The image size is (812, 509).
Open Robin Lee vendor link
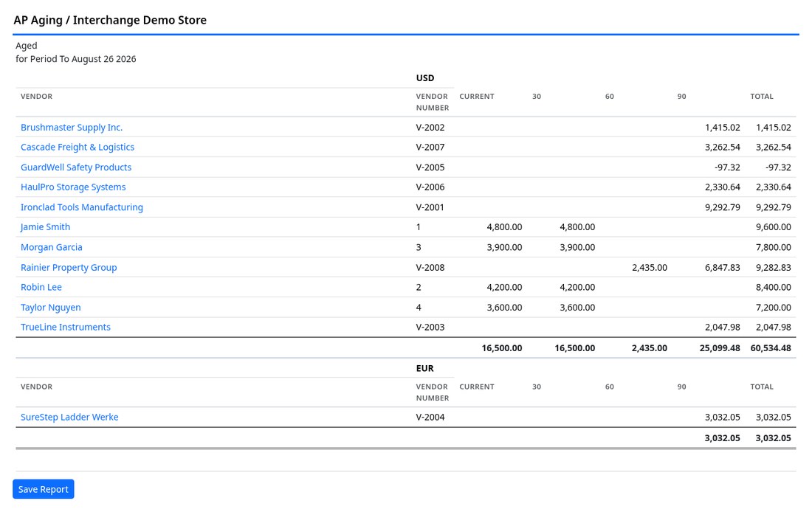point(41,287)
